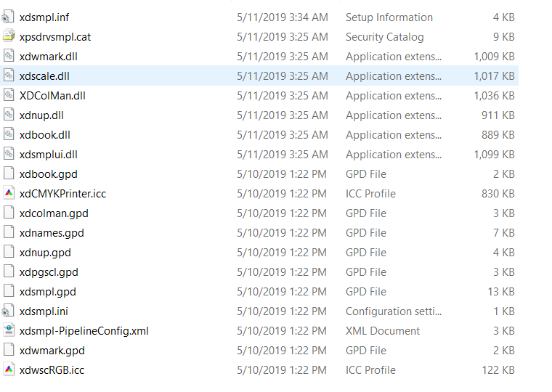Click the xdbook.dll file icon
Viewport: 552px width, 392px height.
[x=9, y=134]
